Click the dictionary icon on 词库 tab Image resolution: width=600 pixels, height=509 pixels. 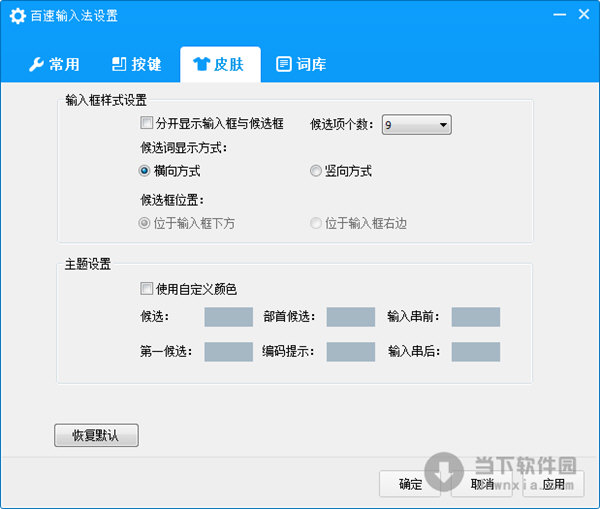tap(284, 64)
